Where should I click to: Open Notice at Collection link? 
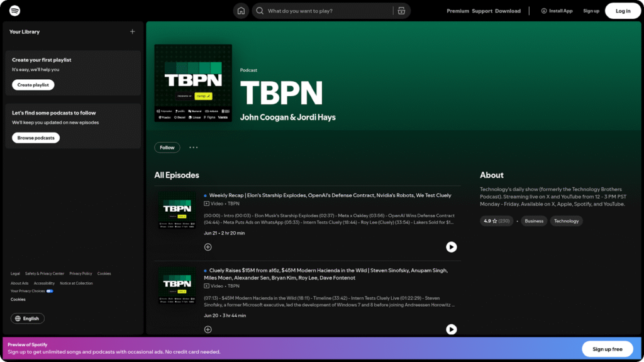[x=76, y=283]
